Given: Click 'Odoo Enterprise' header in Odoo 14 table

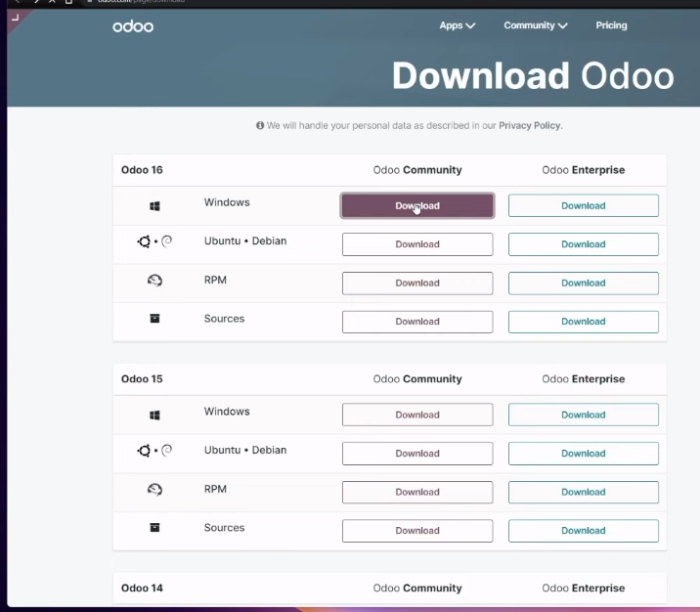Looking at the screenshot, I should (x=584, y=588).
